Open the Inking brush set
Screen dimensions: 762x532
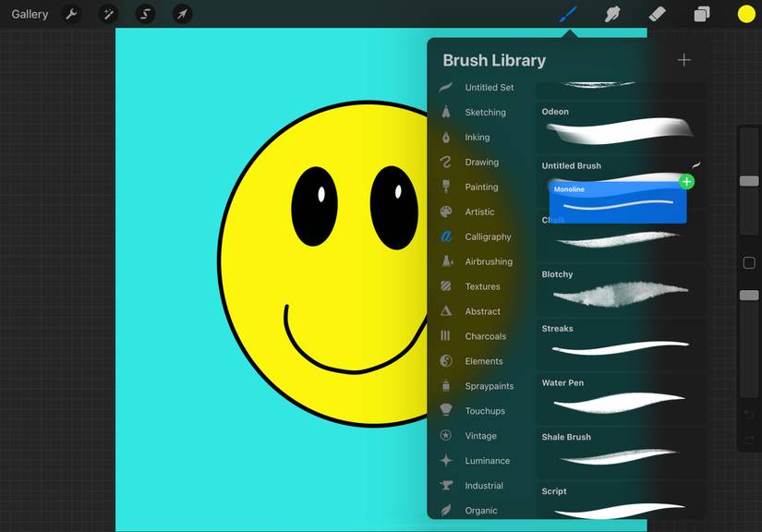(477, 137)
